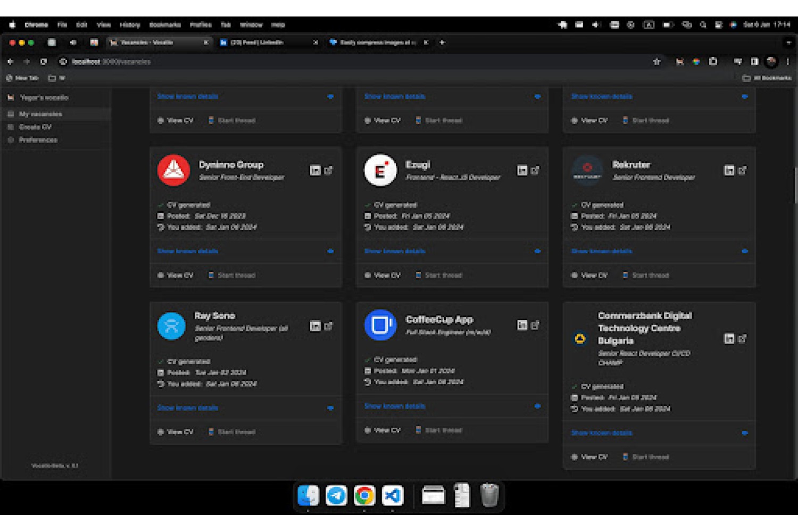This screenshot has width=798, height=532.
Task: Open Visual Studio Code from the Dock
Action: [x=393, y=496]
